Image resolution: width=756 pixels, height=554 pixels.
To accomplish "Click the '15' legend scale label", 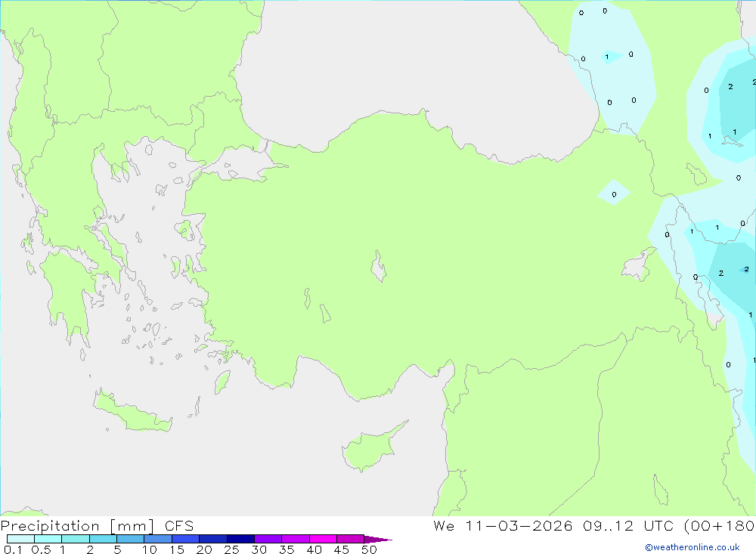I will [x=177, y=549].
